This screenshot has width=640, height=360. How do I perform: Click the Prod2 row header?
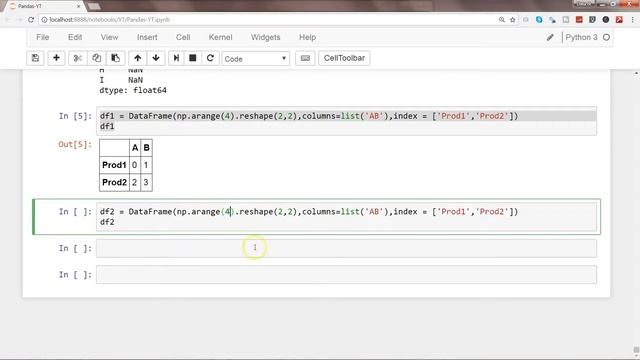coord(114,182)
